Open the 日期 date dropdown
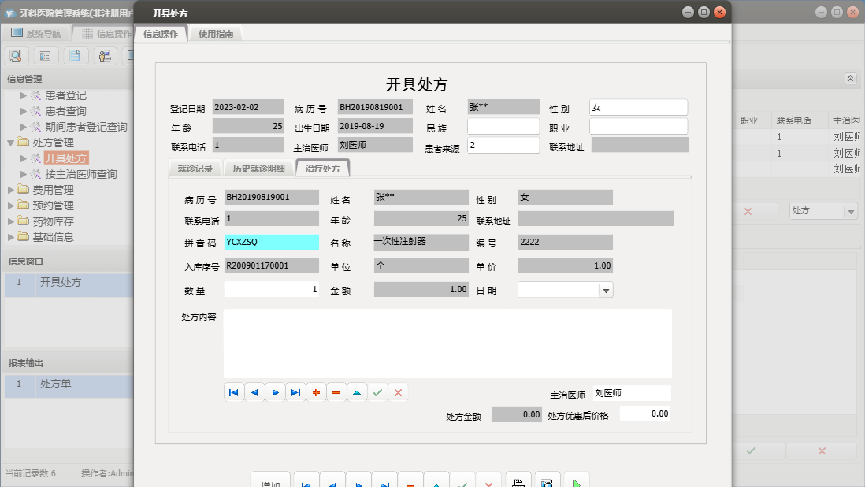The image size is (865, 504). coord(605,290)
